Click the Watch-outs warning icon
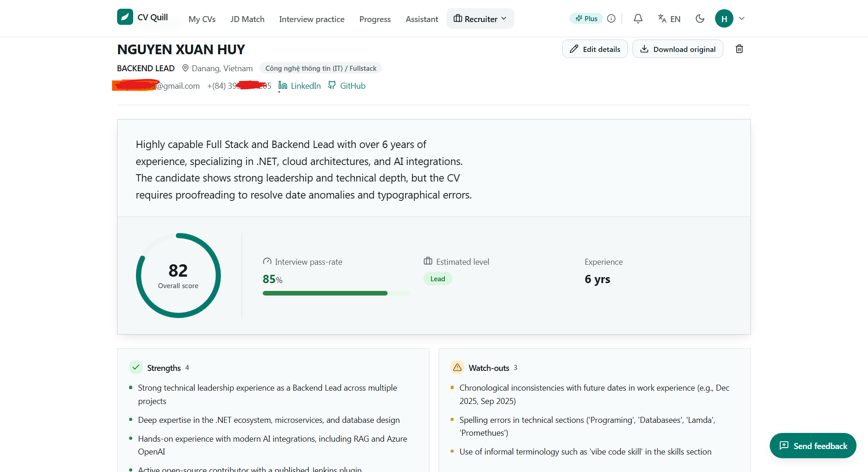This screenshot has width=868, height=472. [x=457, y=367]
